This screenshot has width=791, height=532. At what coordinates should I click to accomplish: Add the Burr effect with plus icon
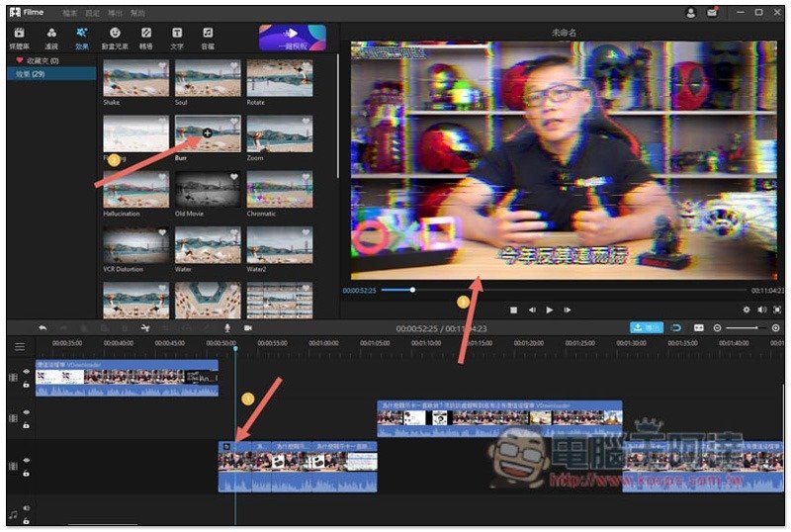point(207,132)
